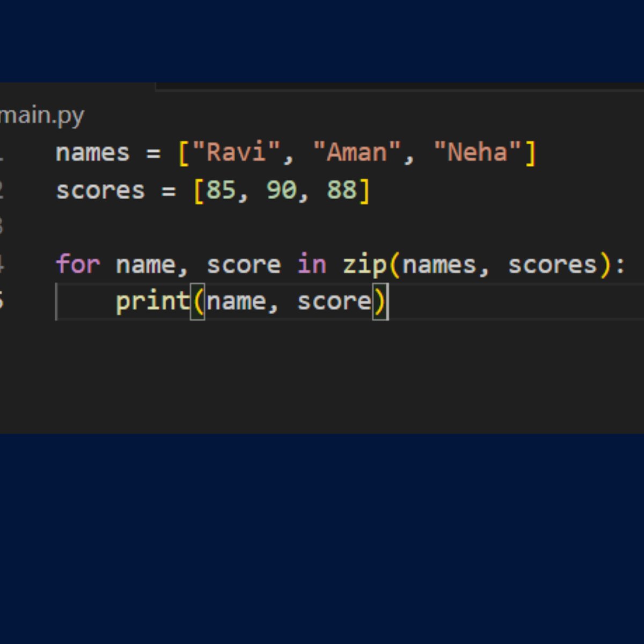Click the scores variable being assigned
Viewport: 644px width, 644px height.
[100, 191]
